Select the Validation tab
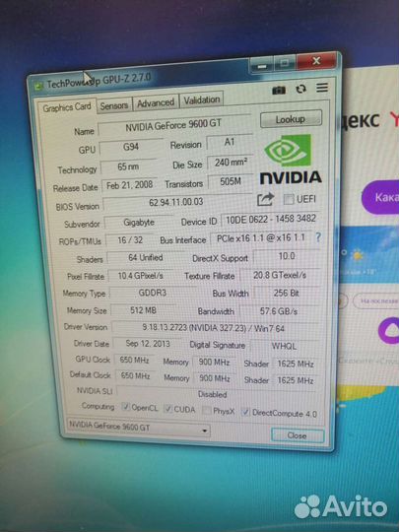 [202, 100]
